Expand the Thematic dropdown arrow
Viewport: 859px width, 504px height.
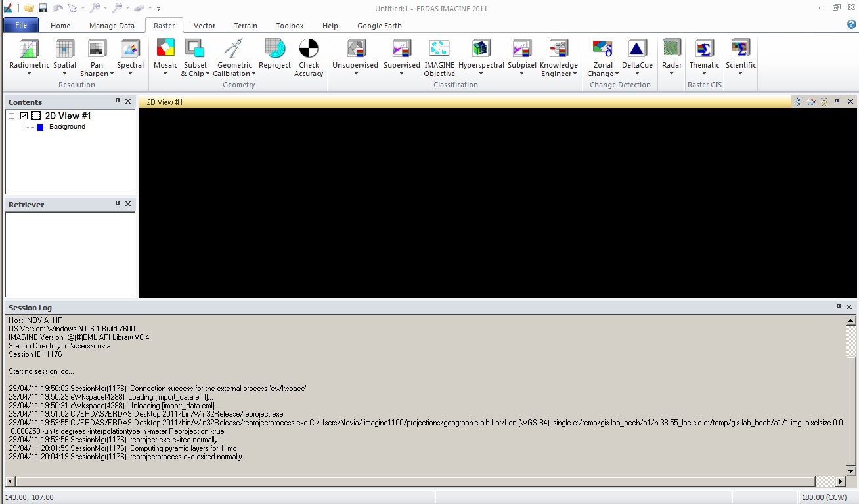click(x=704, y=73)
